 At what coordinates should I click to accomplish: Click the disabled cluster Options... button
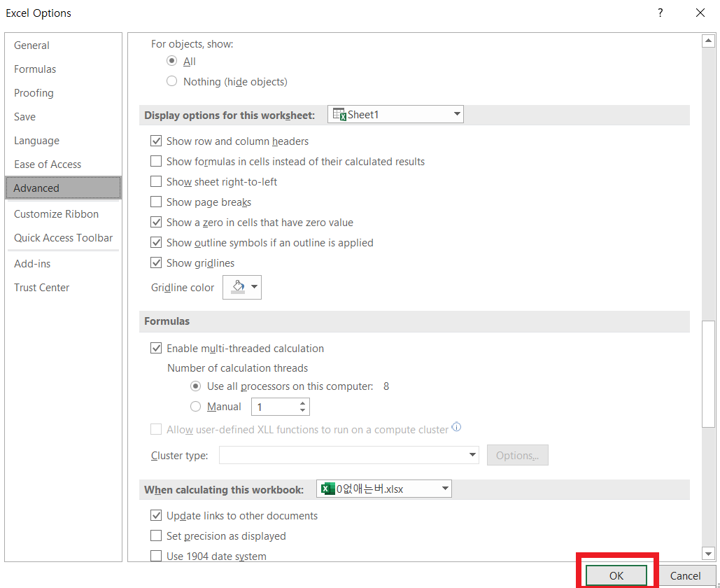click(518, 455)
